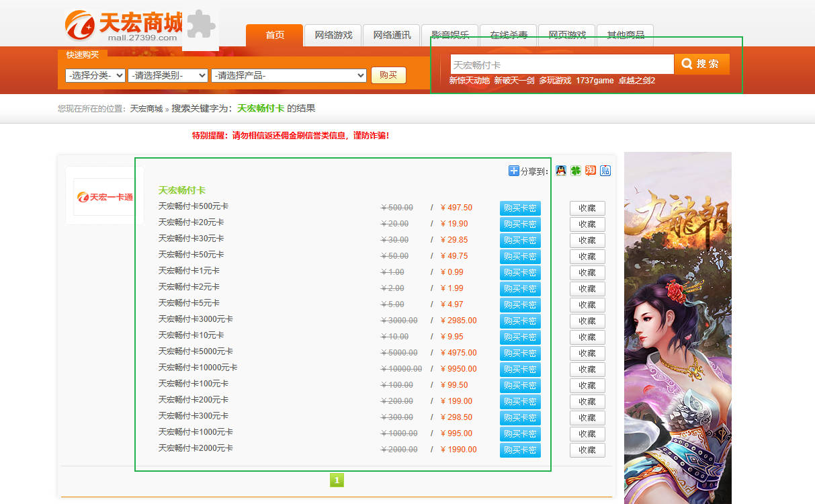Add 天宏畅付卡100元卡 to favorites with 收藏
The image size is (815, 504).
coord(587,386)
